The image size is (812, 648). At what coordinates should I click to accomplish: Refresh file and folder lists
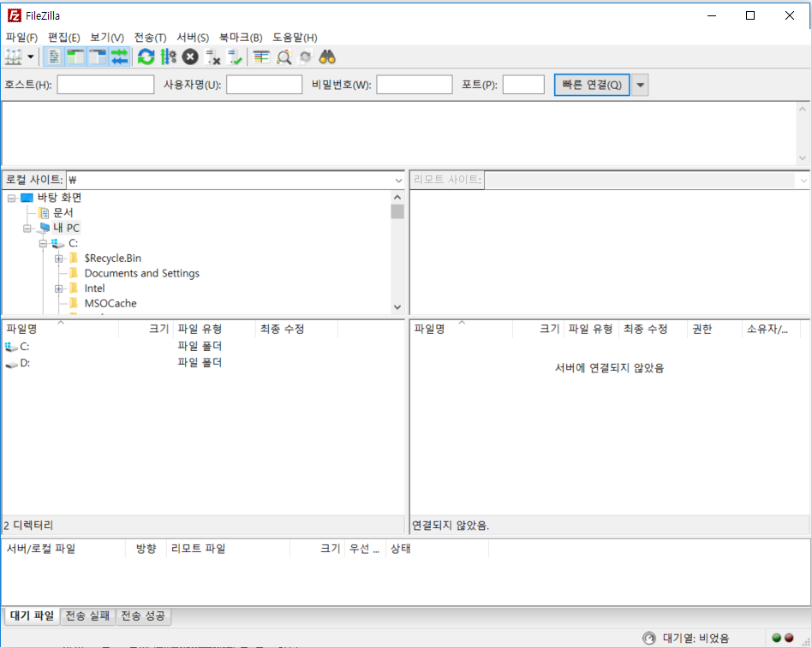coord(146,57)
